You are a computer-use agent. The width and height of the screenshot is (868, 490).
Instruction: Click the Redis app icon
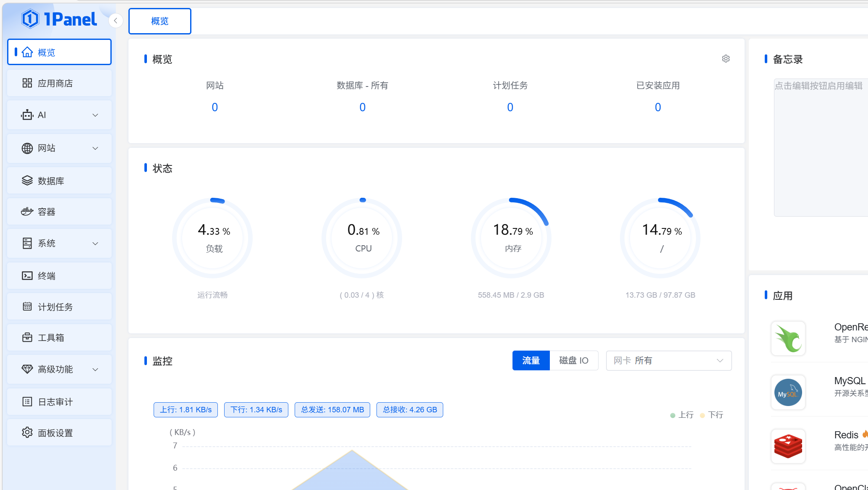(788, 446)
